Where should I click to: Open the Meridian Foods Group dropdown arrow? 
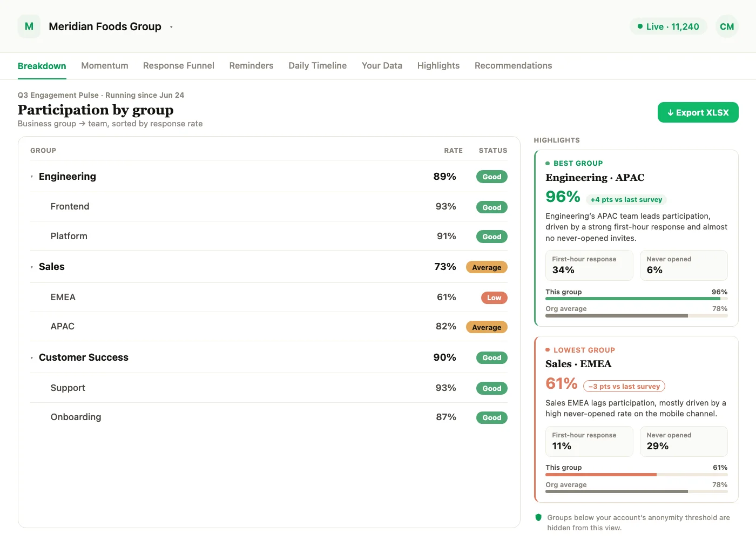[171, 27]
